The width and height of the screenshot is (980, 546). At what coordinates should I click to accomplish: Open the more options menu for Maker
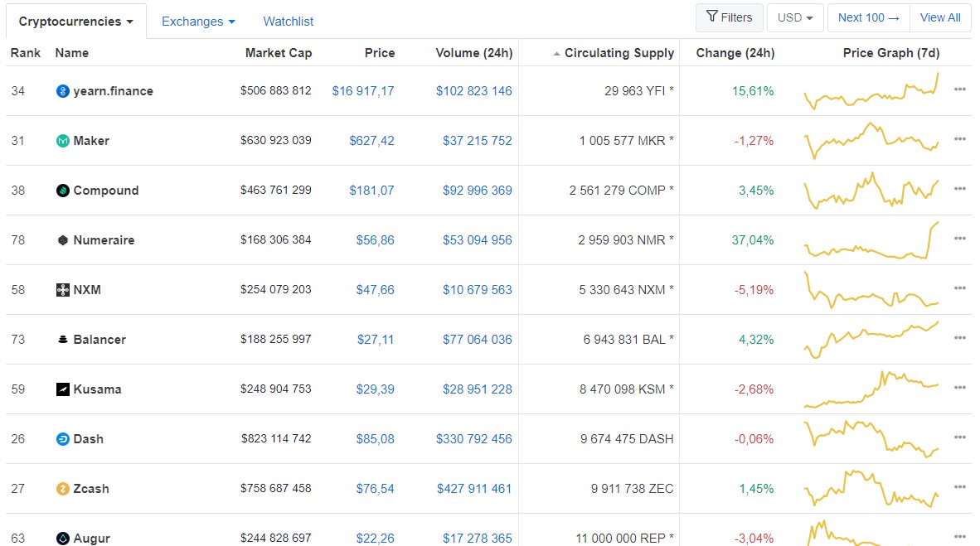960,138
